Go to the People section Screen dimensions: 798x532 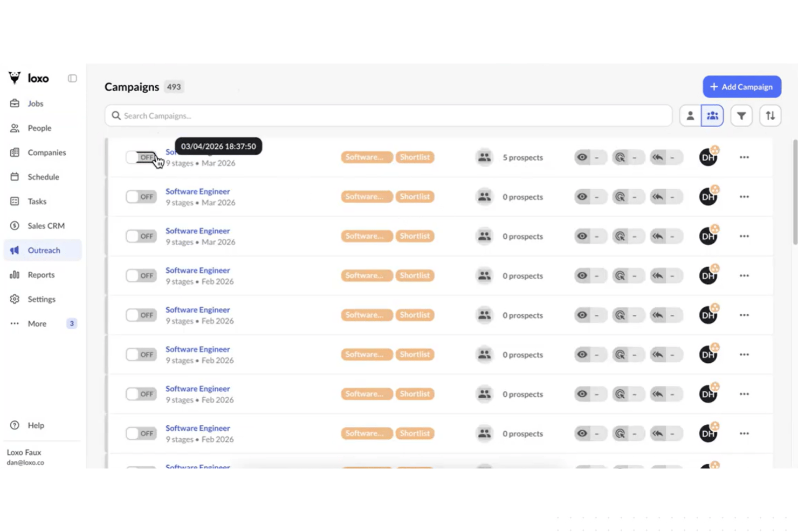(x=39, y=128)
